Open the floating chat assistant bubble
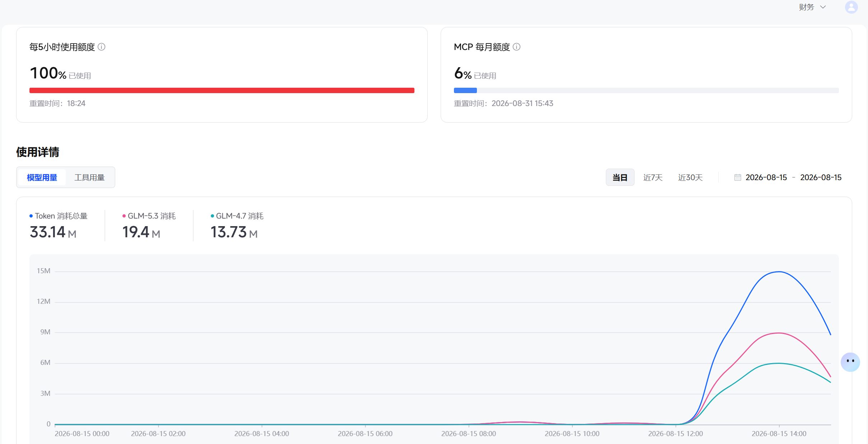 point(850,362)
